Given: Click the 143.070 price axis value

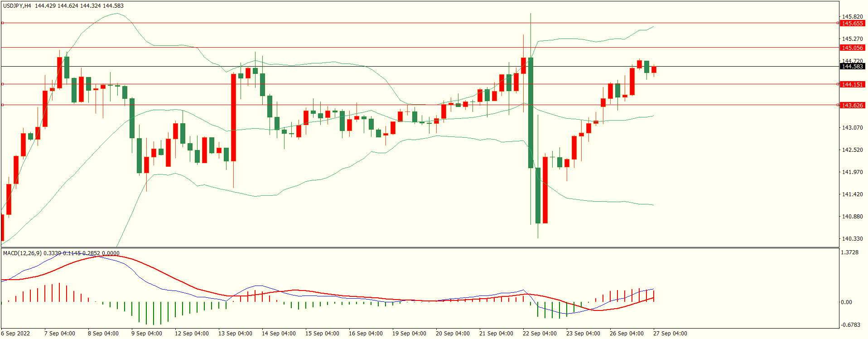Looking at the screenshot, I should tap(852, 128).
